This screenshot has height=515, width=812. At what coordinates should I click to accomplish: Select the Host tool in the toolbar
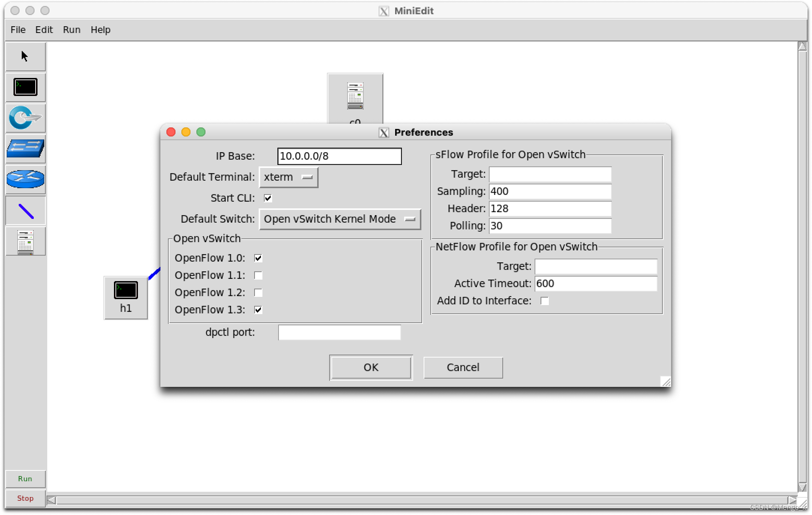[x=25, y=87]
